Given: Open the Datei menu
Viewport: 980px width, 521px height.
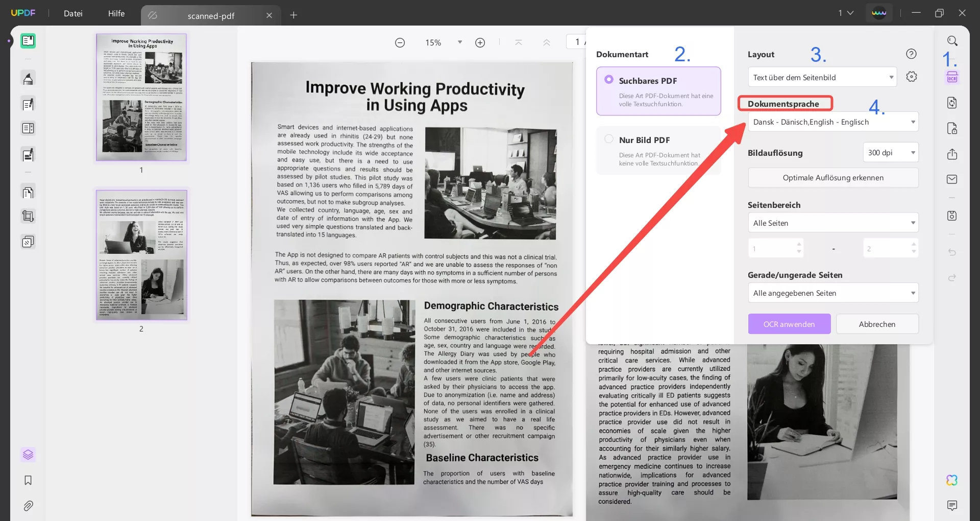Looking at the screenshot, I should coord(73,14).
